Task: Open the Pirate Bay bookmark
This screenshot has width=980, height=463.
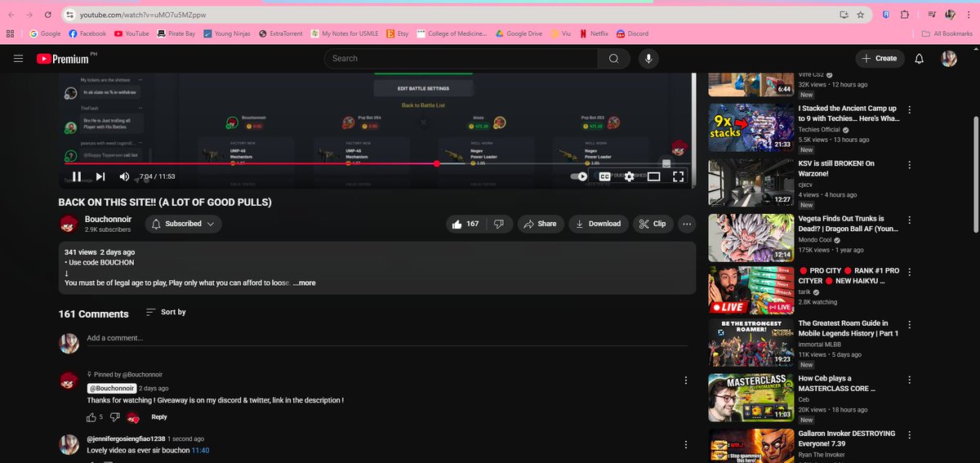Action: [176, 33]
